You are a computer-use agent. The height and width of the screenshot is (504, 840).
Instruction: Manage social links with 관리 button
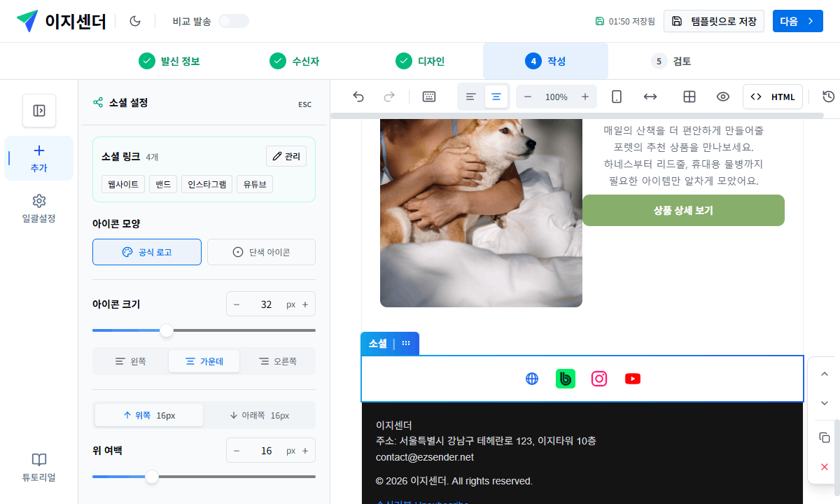pos(286,156)
